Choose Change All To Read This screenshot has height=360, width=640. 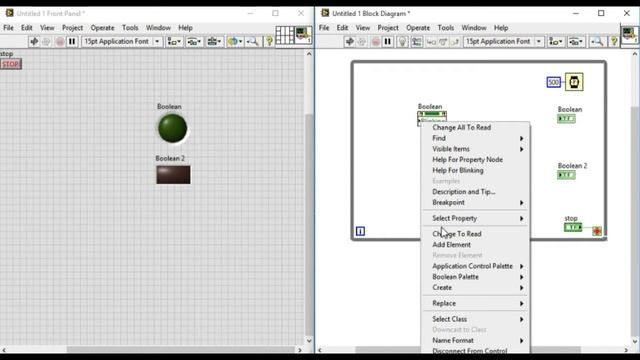click(476, 127)
